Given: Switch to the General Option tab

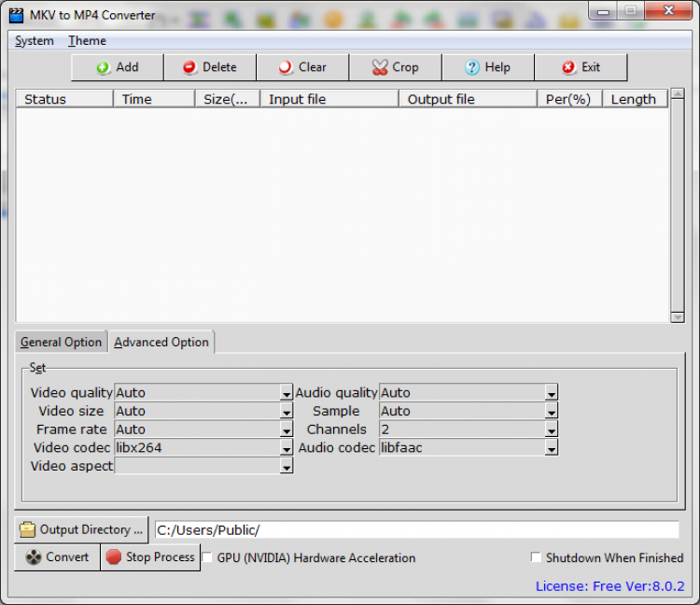Looking at the screenshot, I should tap(62, 342).
